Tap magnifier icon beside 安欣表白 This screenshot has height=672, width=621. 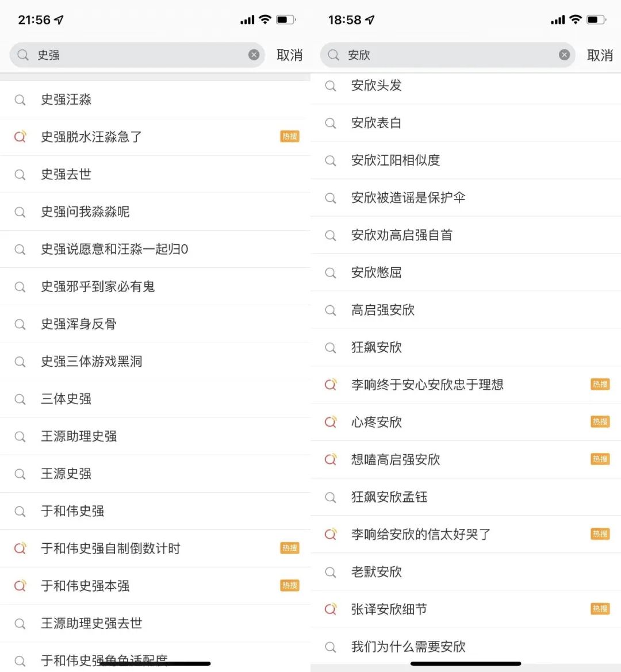tap(331, 123)
